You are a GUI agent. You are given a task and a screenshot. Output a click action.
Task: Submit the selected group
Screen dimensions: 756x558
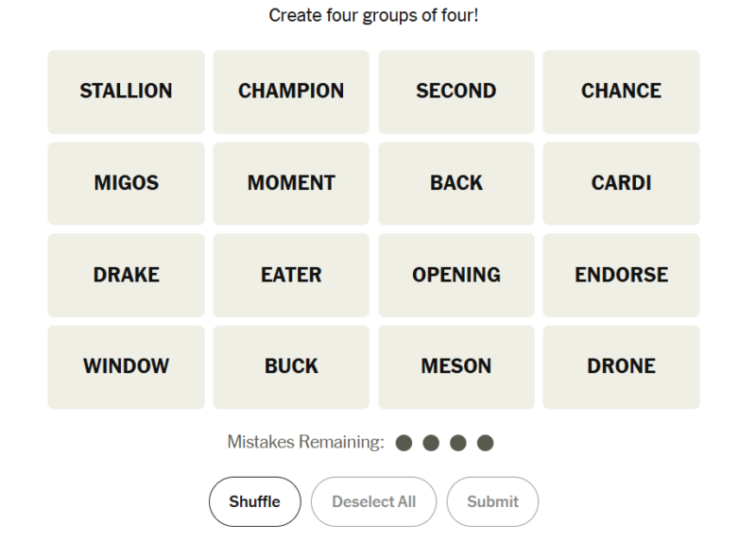[x=492, y=501]
